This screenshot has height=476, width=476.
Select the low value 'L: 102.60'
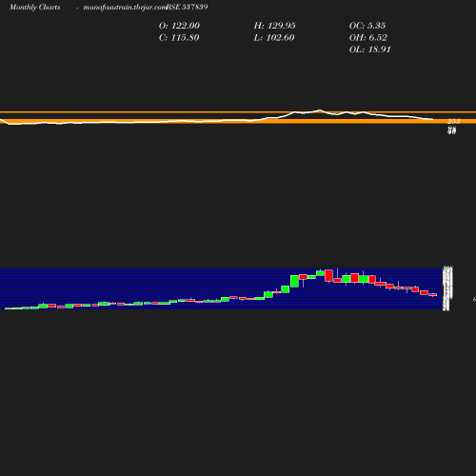click(274, 38)
